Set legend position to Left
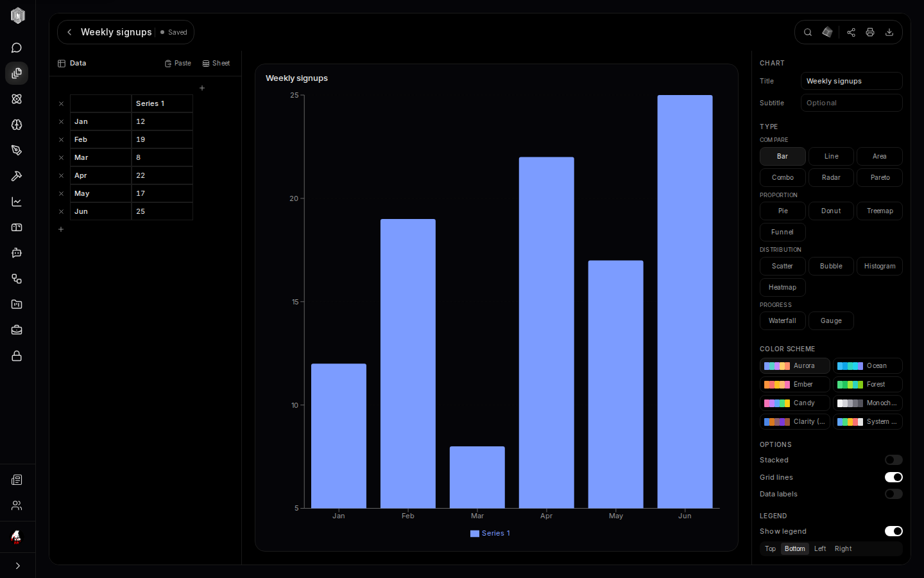The height and width of the screenshot is (578, 924). coord(820,548)
